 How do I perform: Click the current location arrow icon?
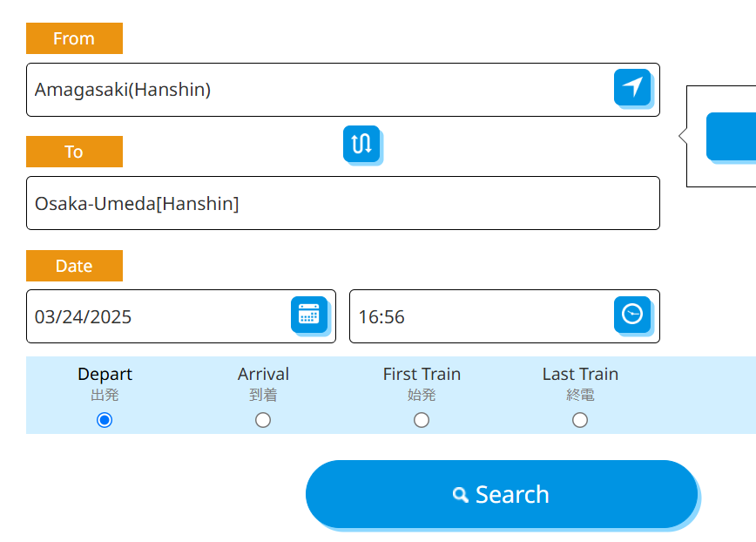(632, 87)
